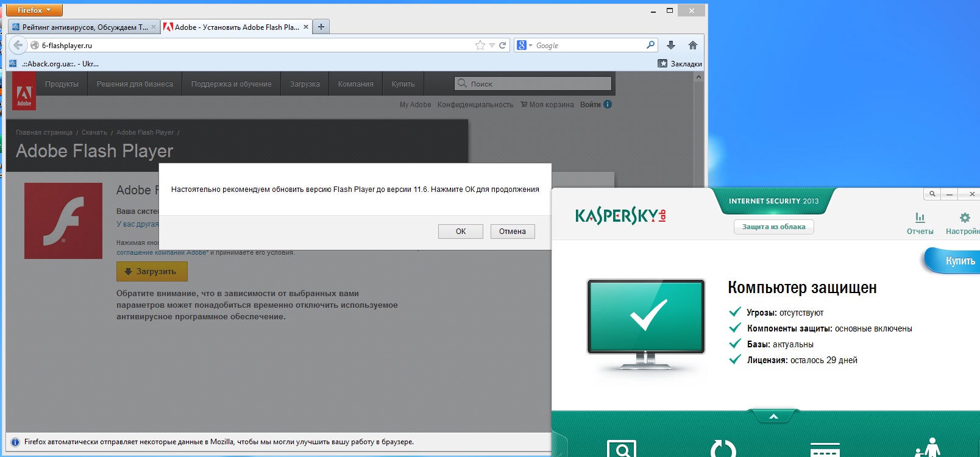The width and height of the screenshot is (980, 457).
Task: Reload the current page
Action: pos(503,46)
